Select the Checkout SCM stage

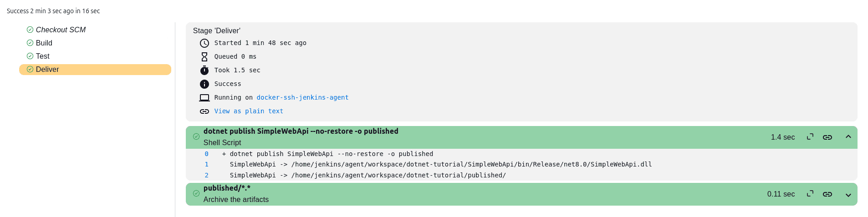[61, 30]
